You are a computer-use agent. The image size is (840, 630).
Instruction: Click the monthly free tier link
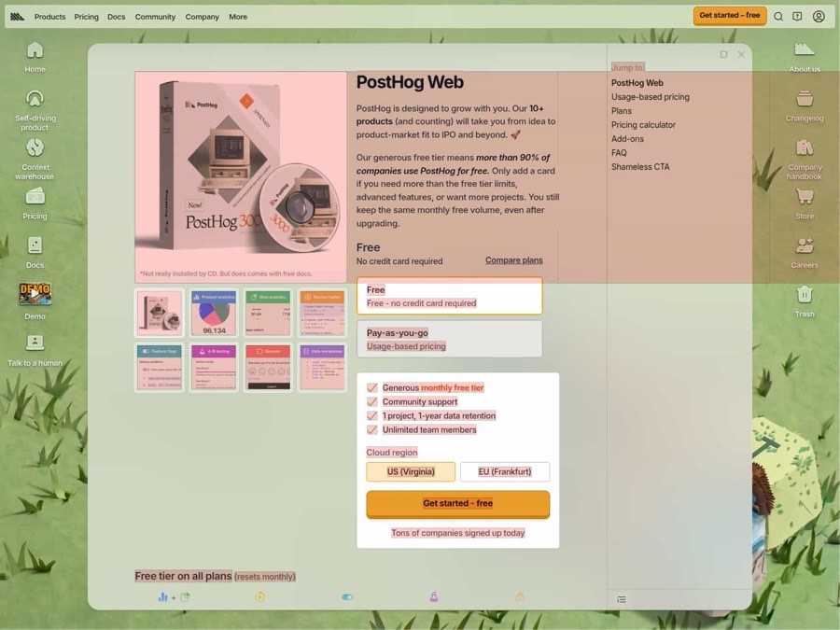point(452,387)
